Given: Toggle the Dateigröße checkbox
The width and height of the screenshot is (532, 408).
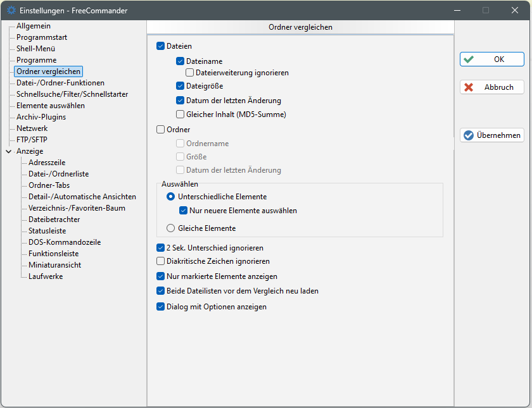Looking at the screenshot, I should click(x=180, y=86).
